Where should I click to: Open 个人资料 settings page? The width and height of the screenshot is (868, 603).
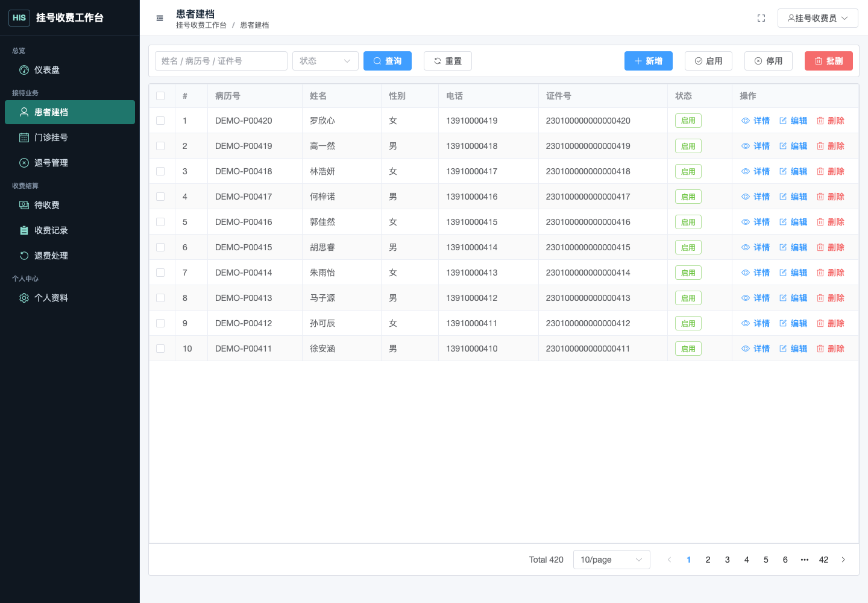pos(70,298)
